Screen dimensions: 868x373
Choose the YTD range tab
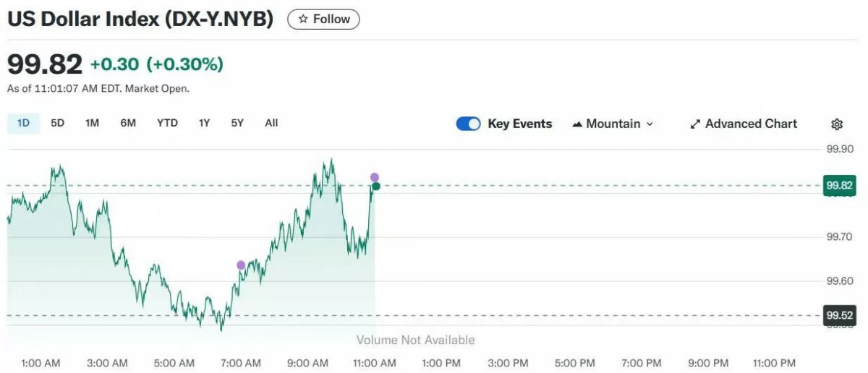tap(167, 123)
